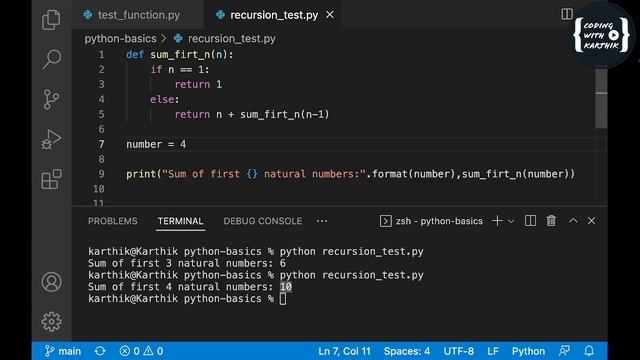
Task: Click the 'else:' keyword on line 4
Action: [x=164, y=99]
